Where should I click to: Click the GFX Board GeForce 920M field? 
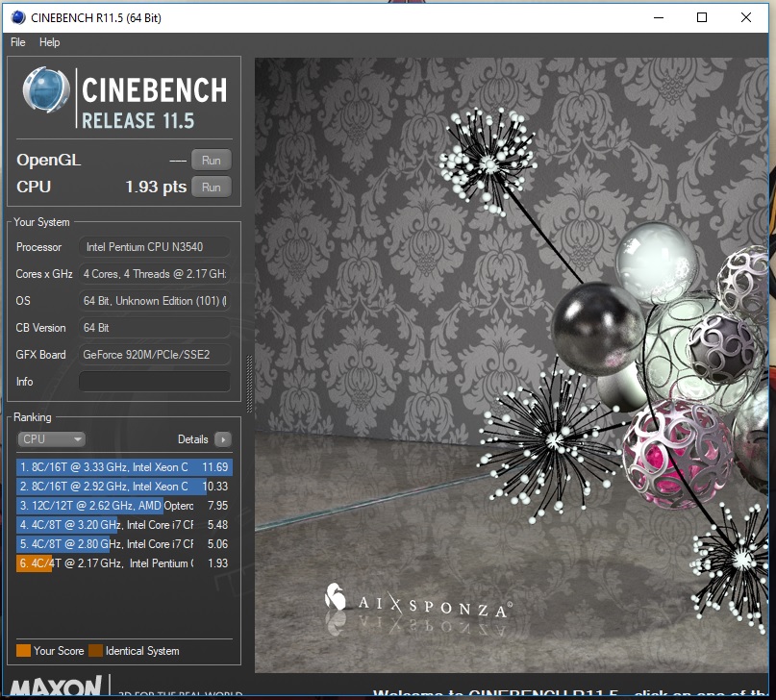(155, 355)
